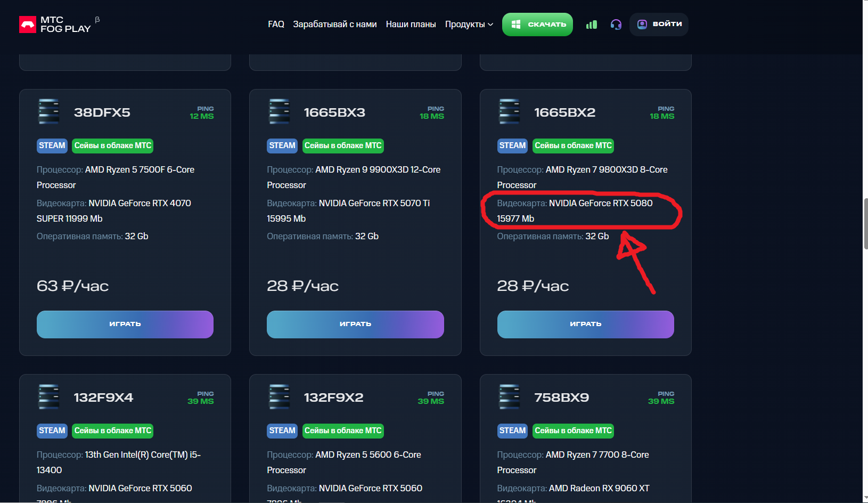Go to Наши планы section
Image resolution: width=868 pixels, height=503 pixels.
(x=411, y=25)
